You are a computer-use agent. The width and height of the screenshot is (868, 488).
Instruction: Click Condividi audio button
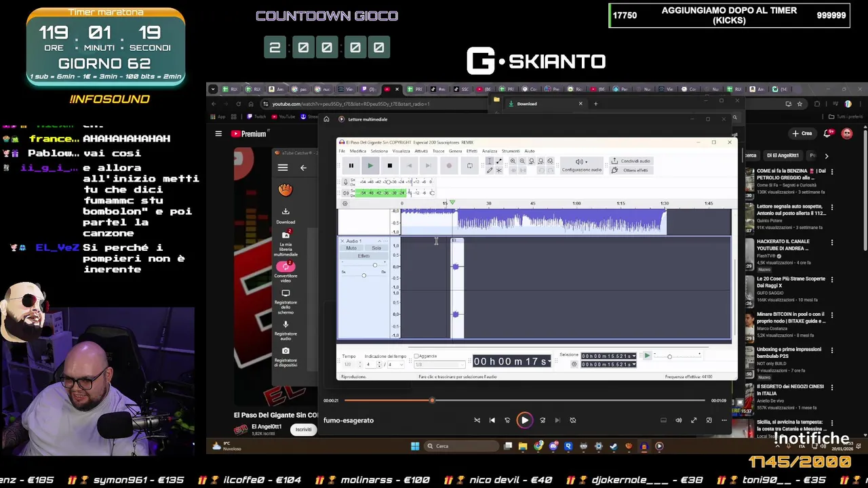(x=630, y=161)
